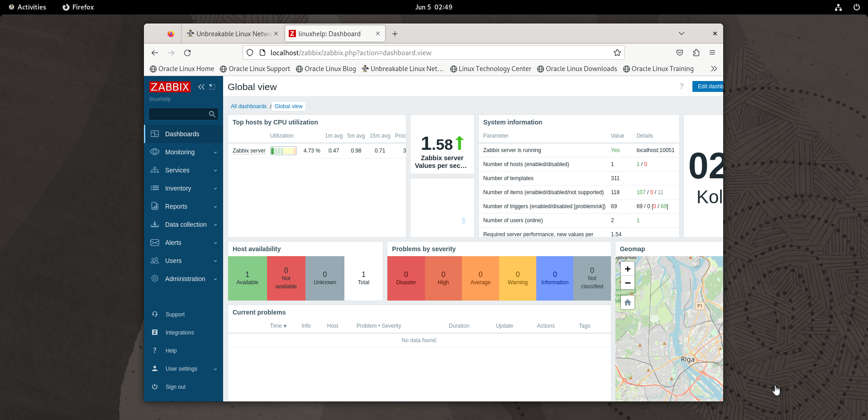Viewport: 868px width, 420px height.
Task: Save to Pocket icon in toolbar
Action: [680, 53]
